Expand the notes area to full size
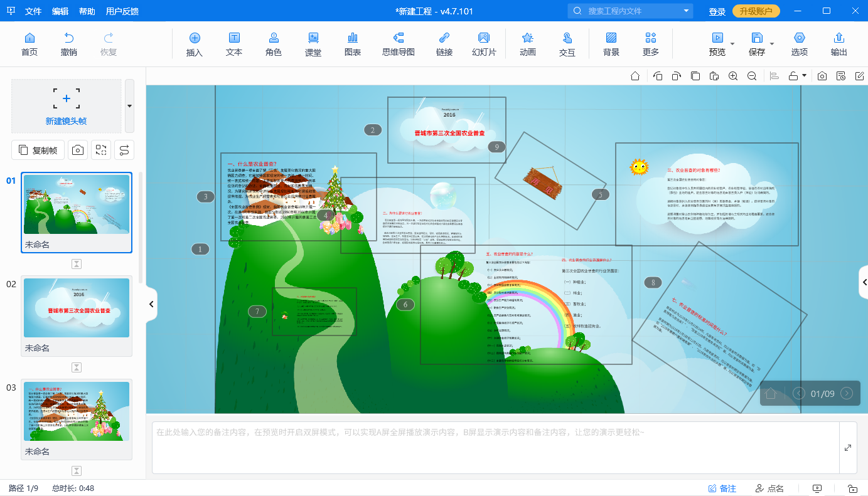 click(848, 448)
